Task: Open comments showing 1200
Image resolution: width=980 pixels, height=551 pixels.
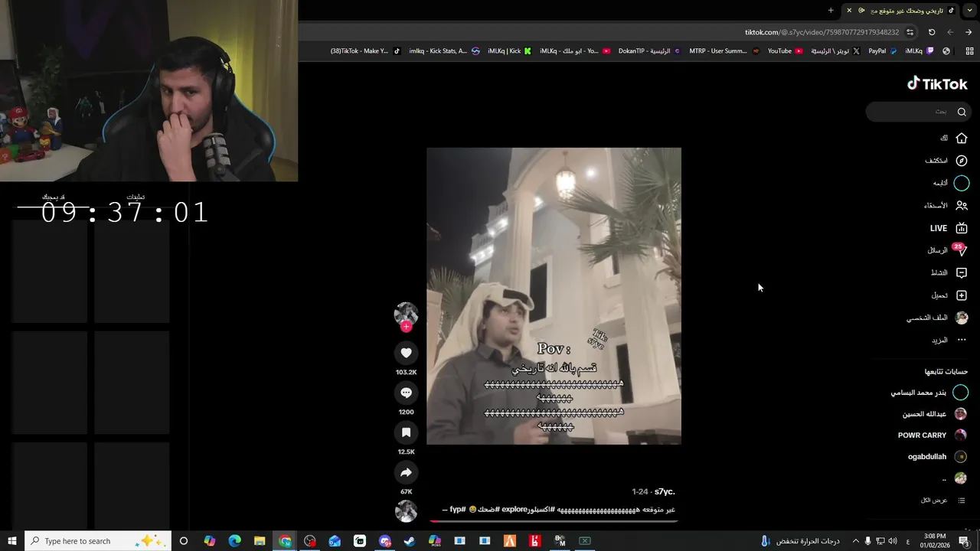Action: click(406, 393)
